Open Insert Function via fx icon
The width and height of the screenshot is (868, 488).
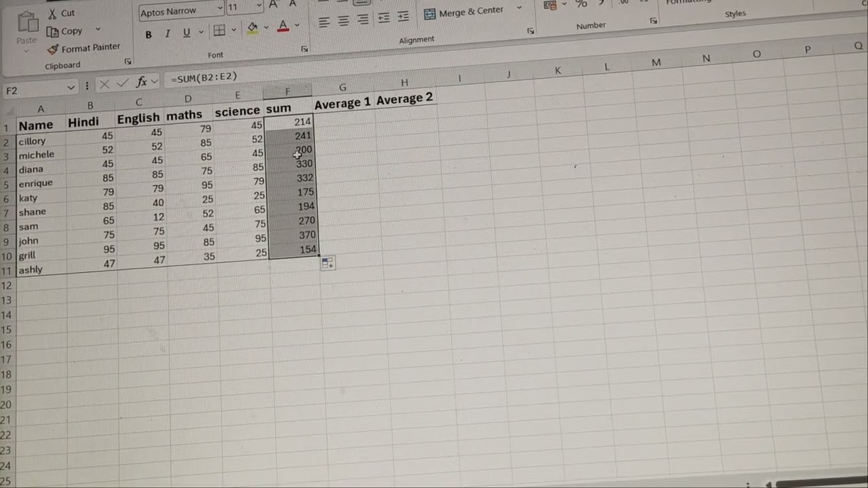click(x=141, y=82)
